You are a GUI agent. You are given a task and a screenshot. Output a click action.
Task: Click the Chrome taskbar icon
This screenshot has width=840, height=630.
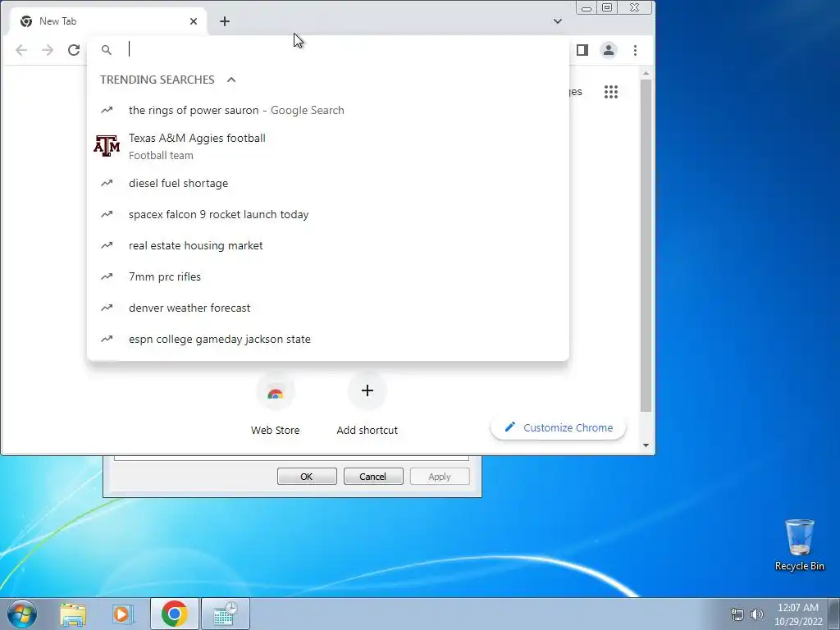pyautogui.click(x=175, y=614)
